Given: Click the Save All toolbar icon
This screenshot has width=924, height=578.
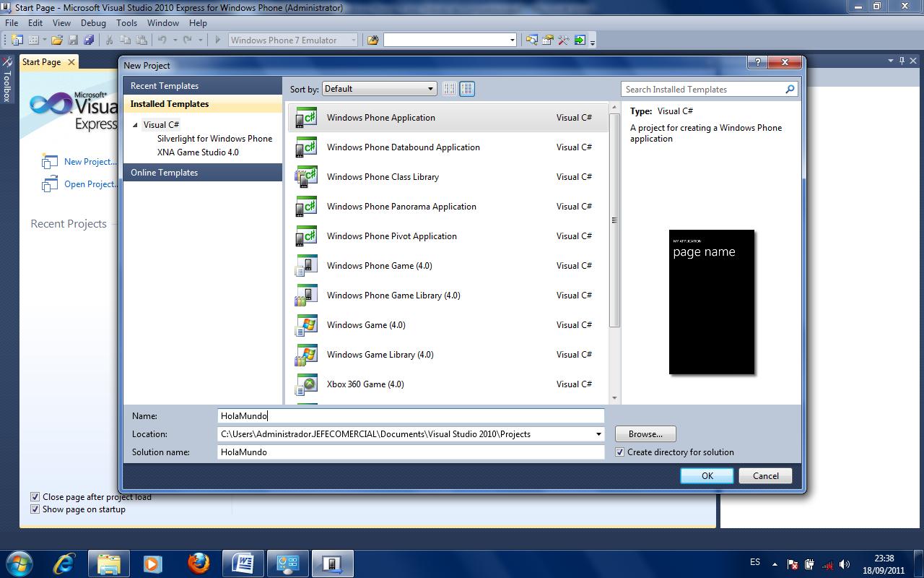Looking at the screenshot, I should coord(89,40).
